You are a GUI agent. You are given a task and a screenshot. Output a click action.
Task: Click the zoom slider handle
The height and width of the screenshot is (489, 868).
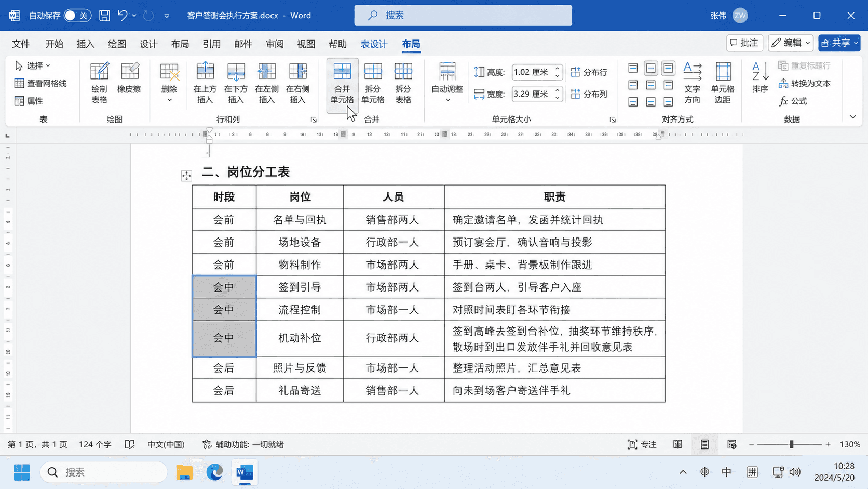tap(792, 444)
